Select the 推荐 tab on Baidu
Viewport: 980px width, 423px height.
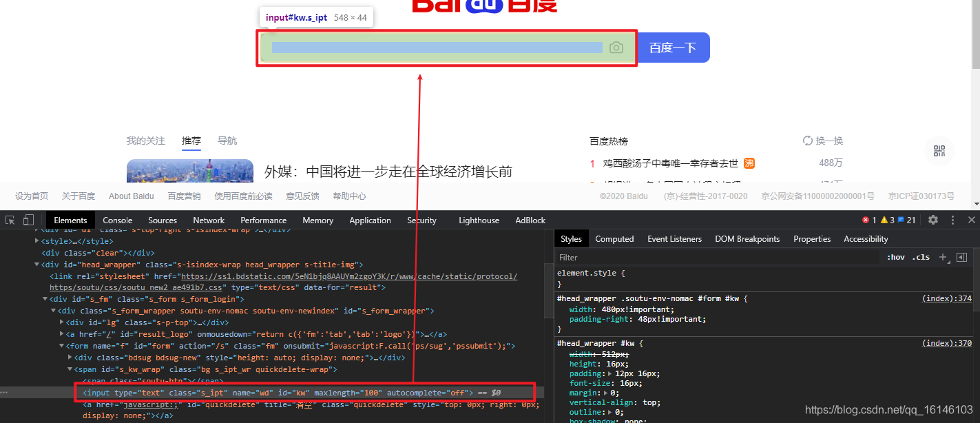(x=191, y=141)
